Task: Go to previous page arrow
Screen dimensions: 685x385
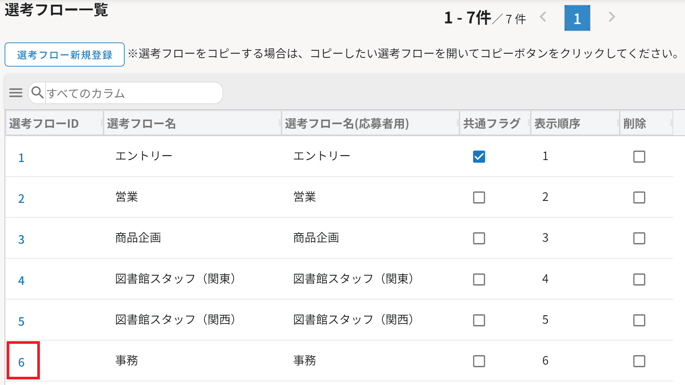Action: click(543, 17)
